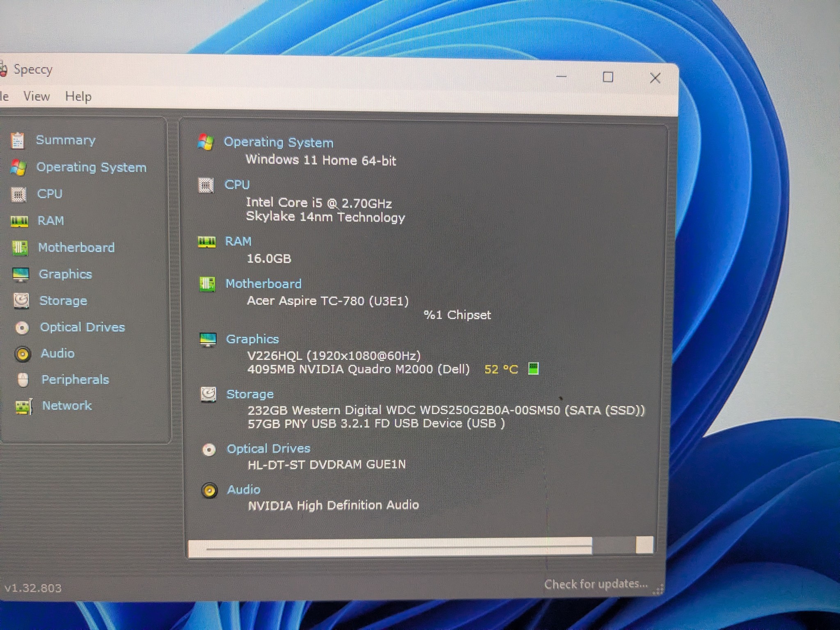The width and height of the screenshot is (840, 630).
Task: Open the Help menu
Action: click(x=78, y=97)
